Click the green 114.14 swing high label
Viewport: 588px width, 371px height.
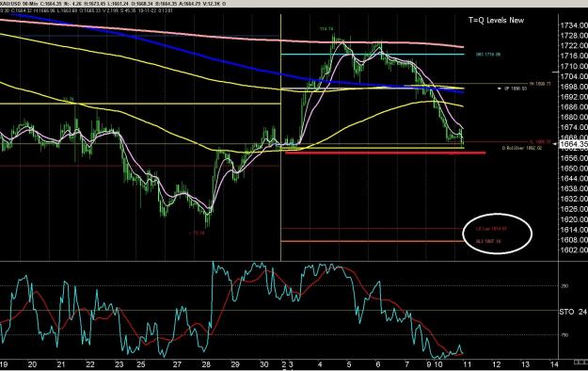click(326, 29)
